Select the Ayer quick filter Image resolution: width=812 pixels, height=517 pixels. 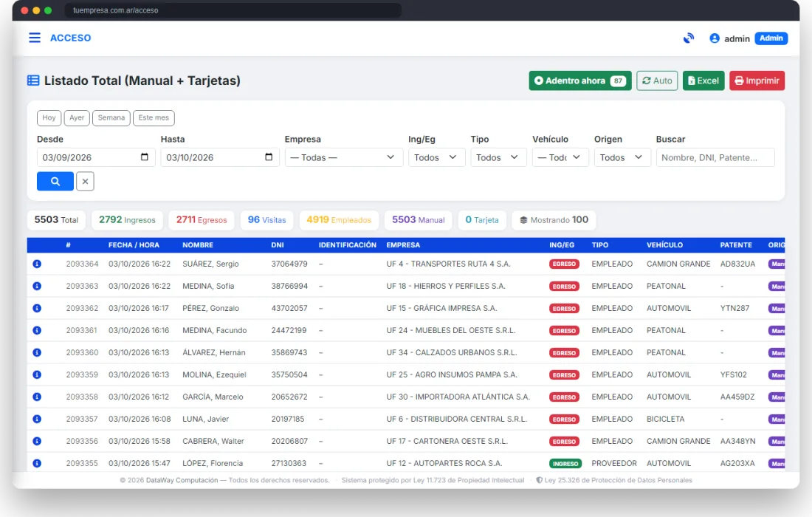point(77,117)
